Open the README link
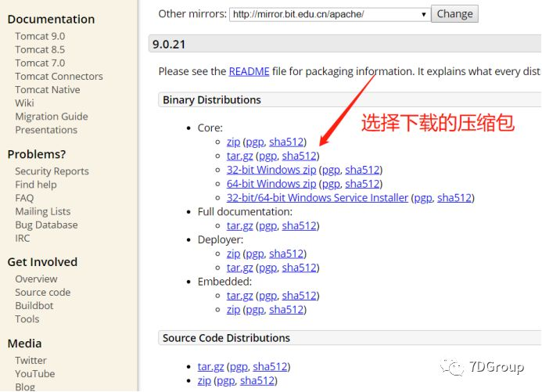Viewport: 542px width, 392px height. pyautogui.click(x=249, y=71)
